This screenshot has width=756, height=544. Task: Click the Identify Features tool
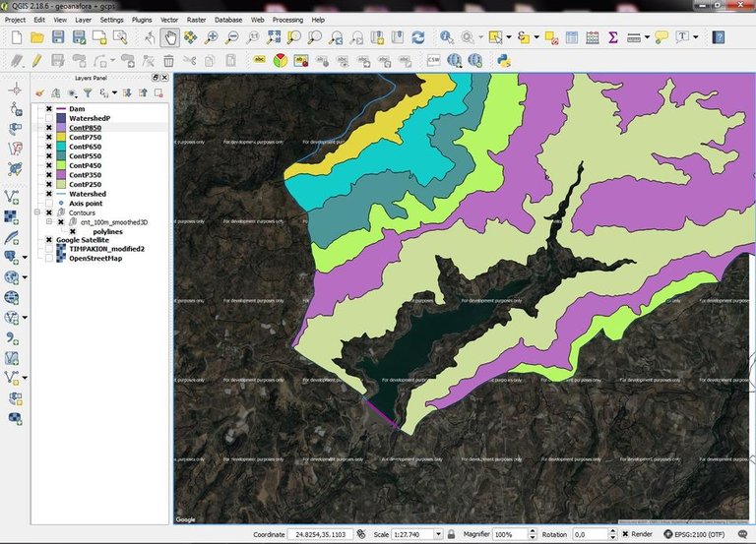click(x=447, y=37)
